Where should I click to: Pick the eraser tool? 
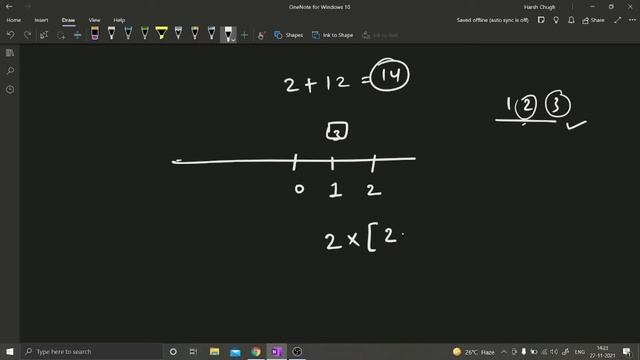coord(95,33)
